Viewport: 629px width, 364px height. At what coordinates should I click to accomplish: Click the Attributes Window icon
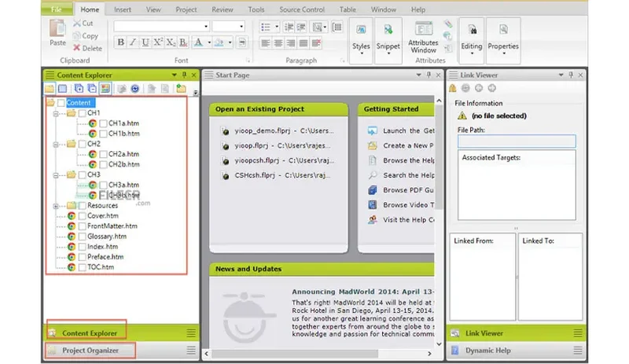pos(423,29)
